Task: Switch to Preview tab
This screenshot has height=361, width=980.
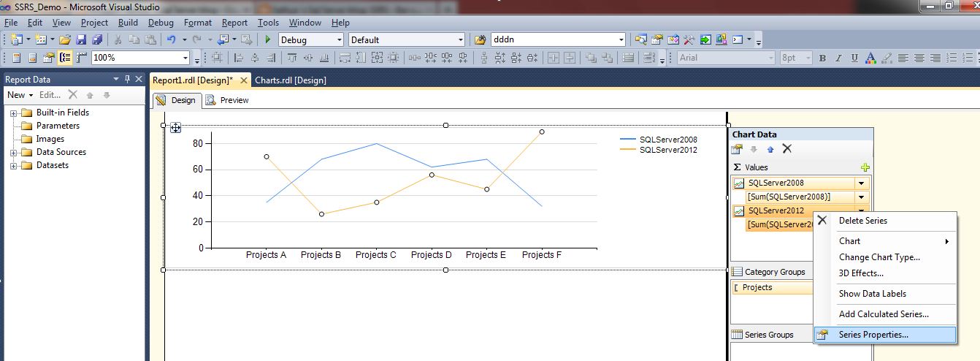Action: [227, 100]
